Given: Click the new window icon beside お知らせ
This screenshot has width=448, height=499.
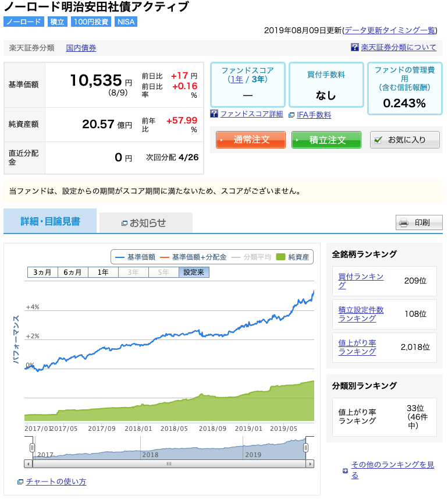Looking at the screenshot, I should tap(125, 224).
